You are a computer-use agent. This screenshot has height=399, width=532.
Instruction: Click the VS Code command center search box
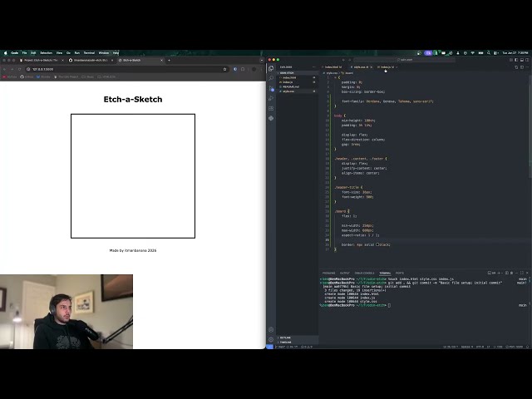(x=404, y=60)
